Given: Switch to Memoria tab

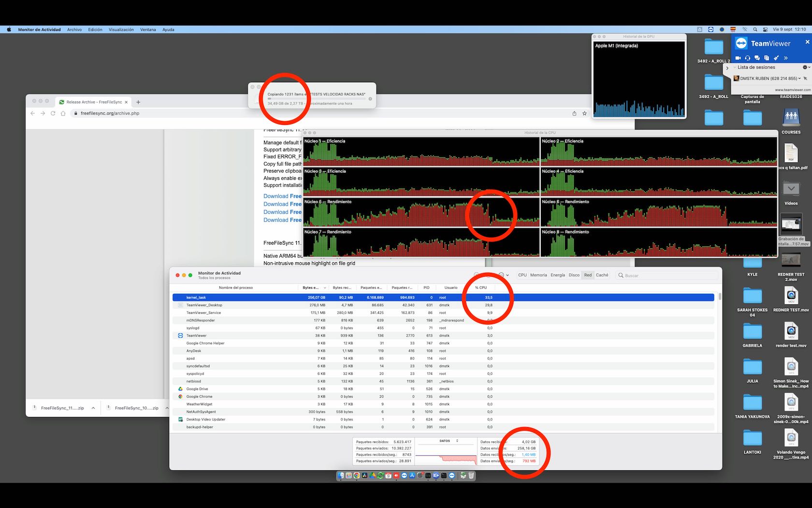Looking at the screenshot, I should tap(538, 275).
